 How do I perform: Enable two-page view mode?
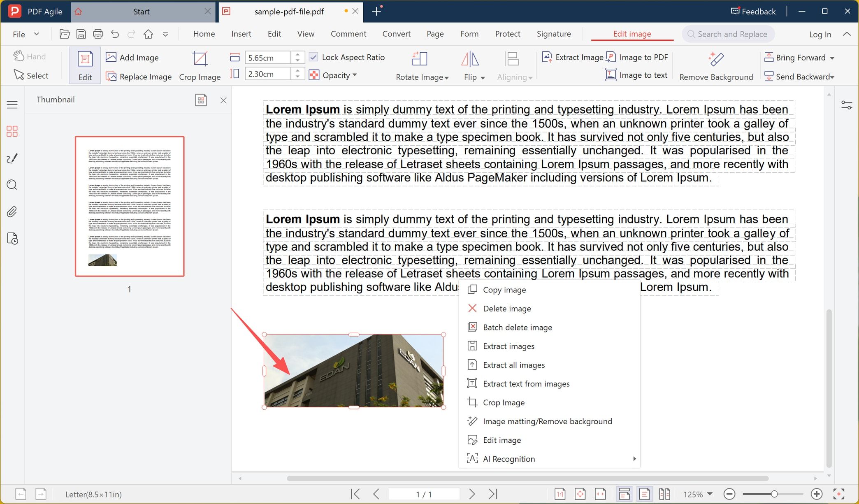tap(664, 494)
